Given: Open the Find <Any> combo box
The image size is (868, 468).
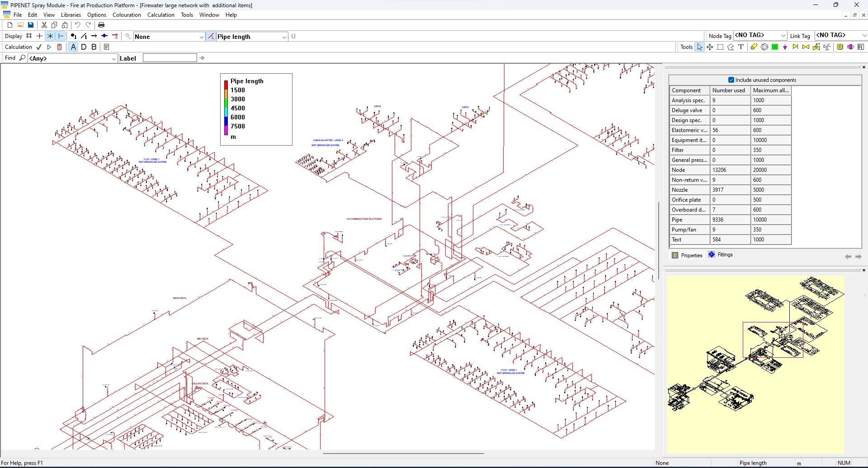Looking at the screenshot, I should (x=72, y=58).
